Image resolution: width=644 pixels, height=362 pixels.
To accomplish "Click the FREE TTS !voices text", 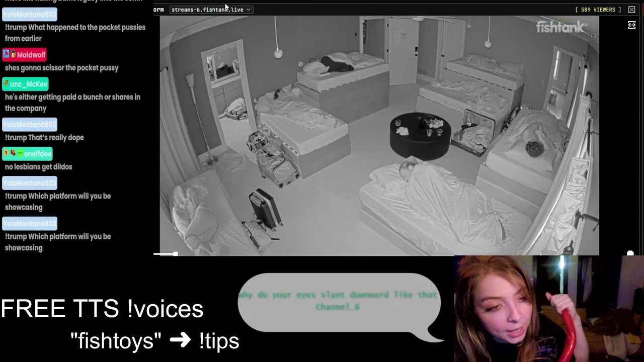I will 102,309.
